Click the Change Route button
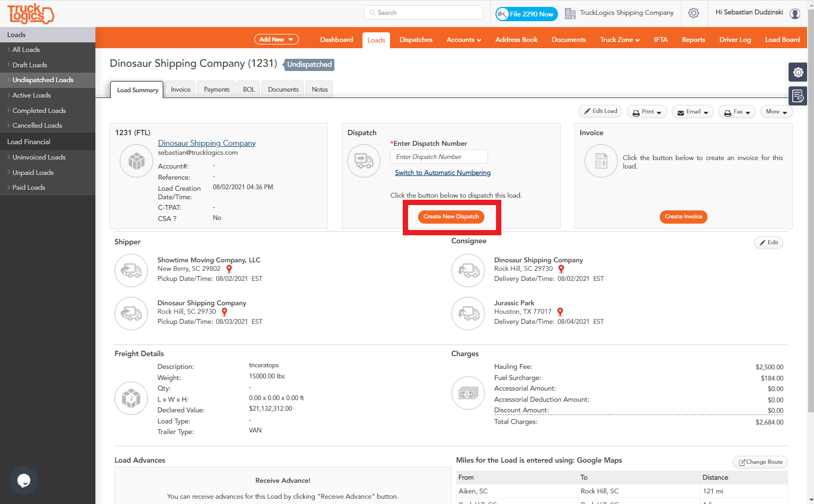This screenshot has height=504, width=814. (760, 462)
